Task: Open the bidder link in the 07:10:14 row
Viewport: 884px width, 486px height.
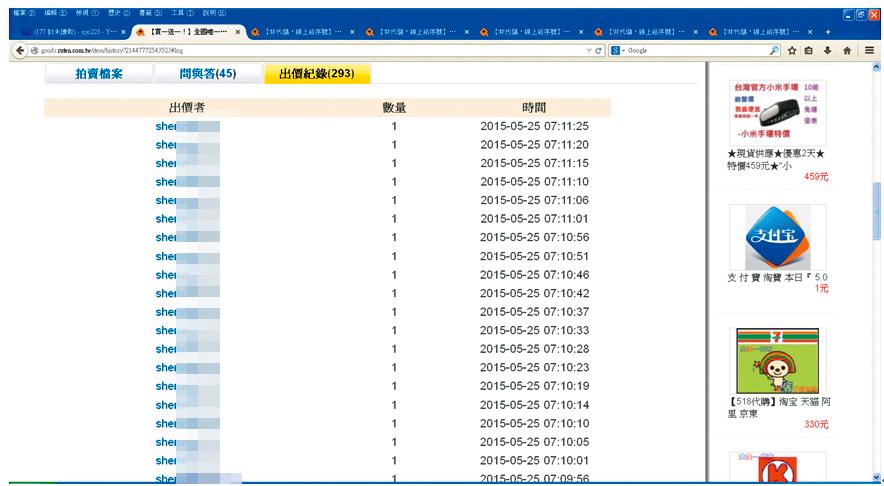Action: click(187, 405)
